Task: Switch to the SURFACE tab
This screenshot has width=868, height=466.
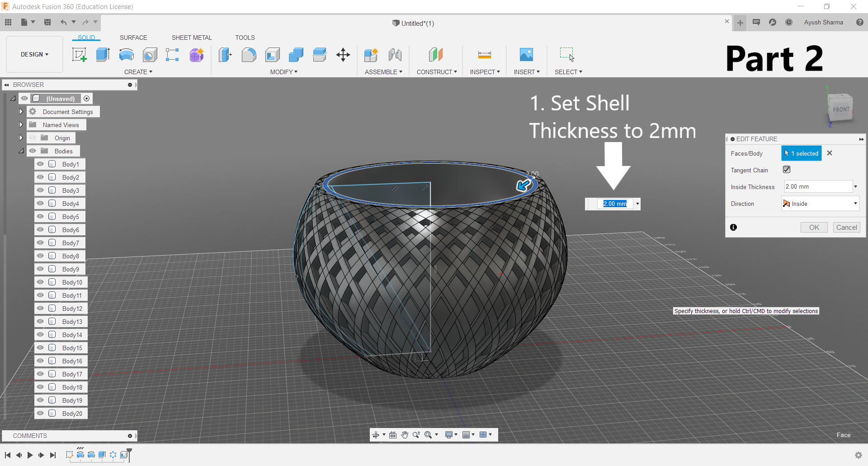Action: 133,38
